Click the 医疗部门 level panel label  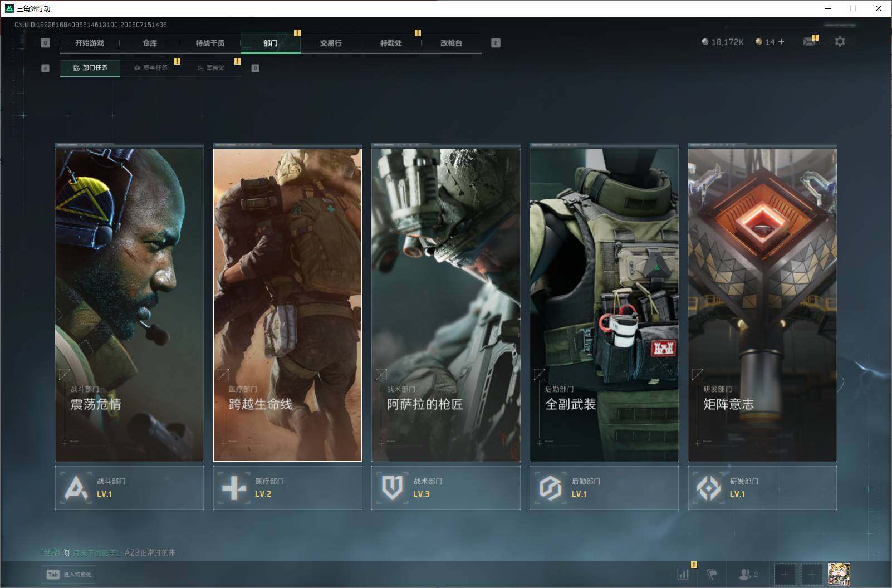[x=269, y=481]
